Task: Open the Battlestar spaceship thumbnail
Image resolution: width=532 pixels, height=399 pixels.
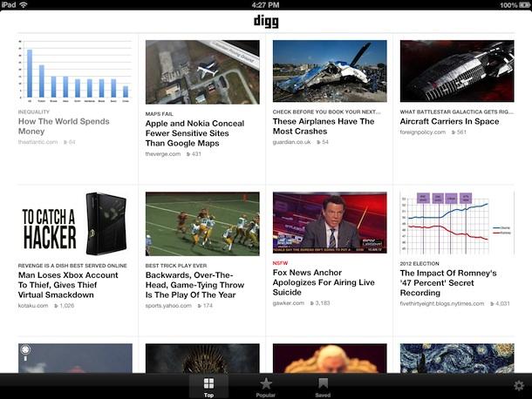Action: (457, 71)
